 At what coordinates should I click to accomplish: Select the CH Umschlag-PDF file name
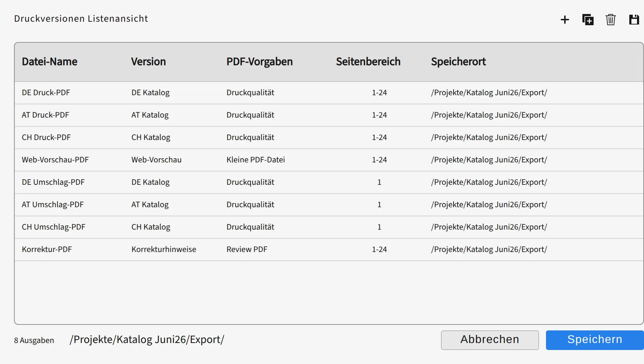click(54, 227)
